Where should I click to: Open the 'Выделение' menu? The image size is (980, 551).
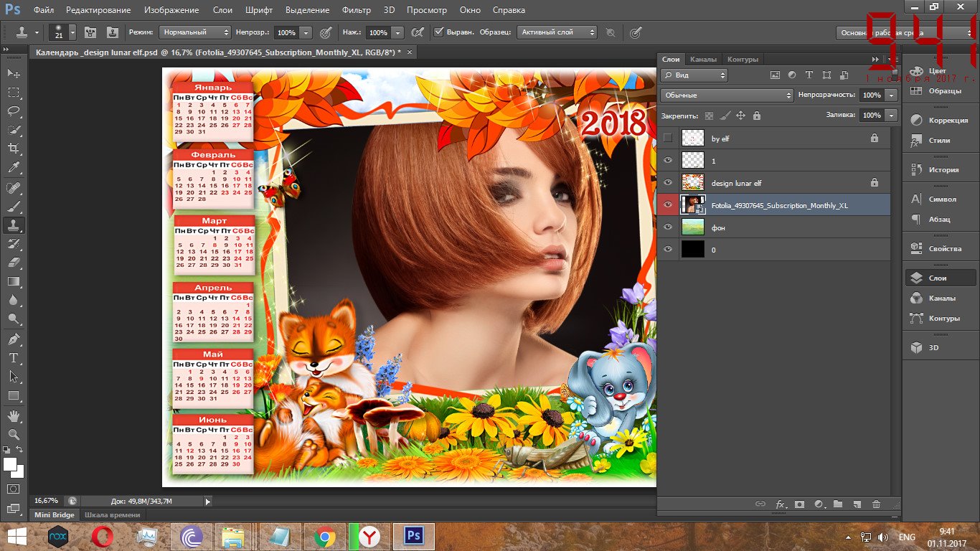[x=307, y=10]
